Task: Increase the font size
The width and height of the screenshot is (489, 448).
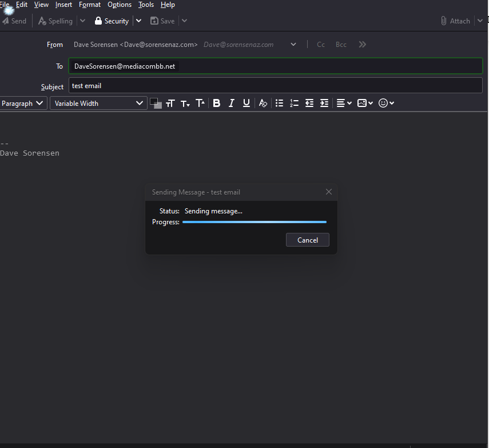Action: pos(200,103)
